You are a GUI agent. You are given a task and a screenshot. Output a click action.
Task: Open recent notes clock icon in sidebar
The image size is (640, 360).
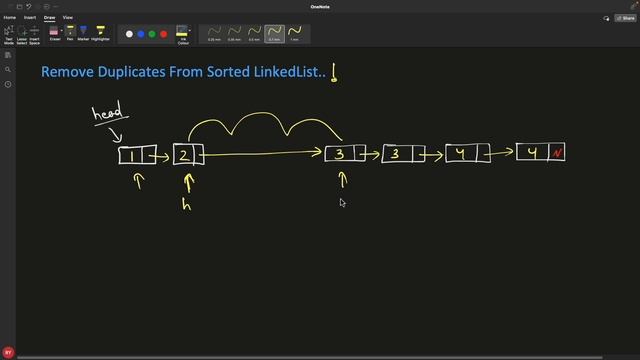8,84
